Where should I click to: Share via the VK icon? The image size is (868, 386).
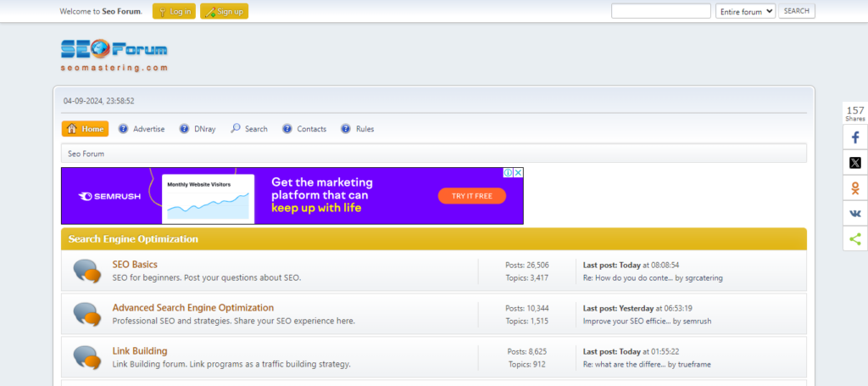[854, 214]
